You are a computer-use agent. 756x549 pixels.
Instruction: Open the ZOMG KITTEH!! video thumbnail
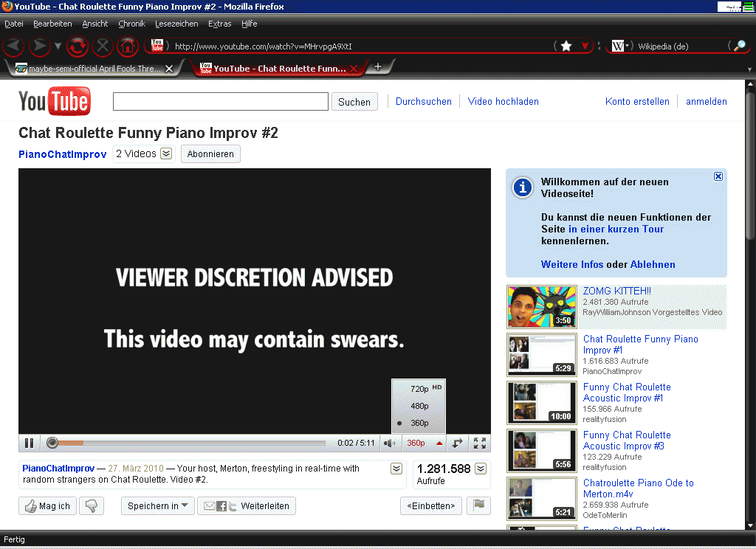pos(542,306)
